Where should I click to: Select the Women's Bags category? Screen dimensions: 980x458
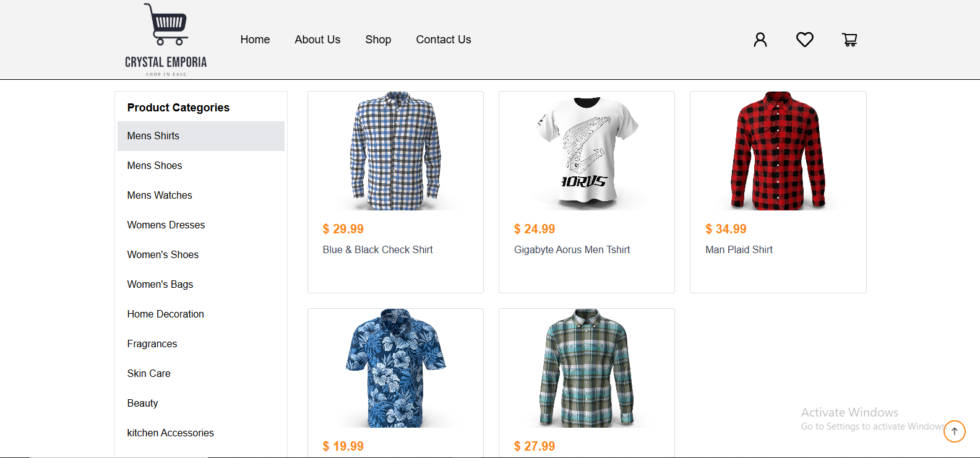(201, 285)
